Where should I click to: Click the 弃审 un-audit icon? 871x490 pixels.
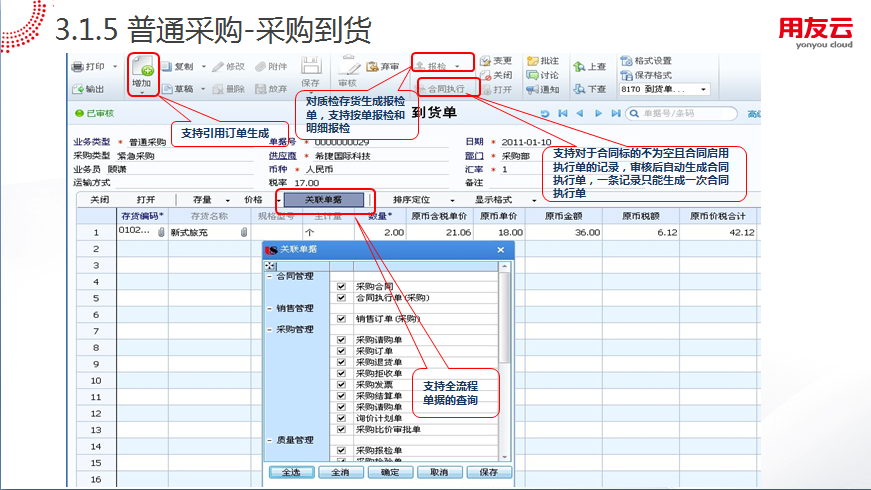(x=372, y=67)
